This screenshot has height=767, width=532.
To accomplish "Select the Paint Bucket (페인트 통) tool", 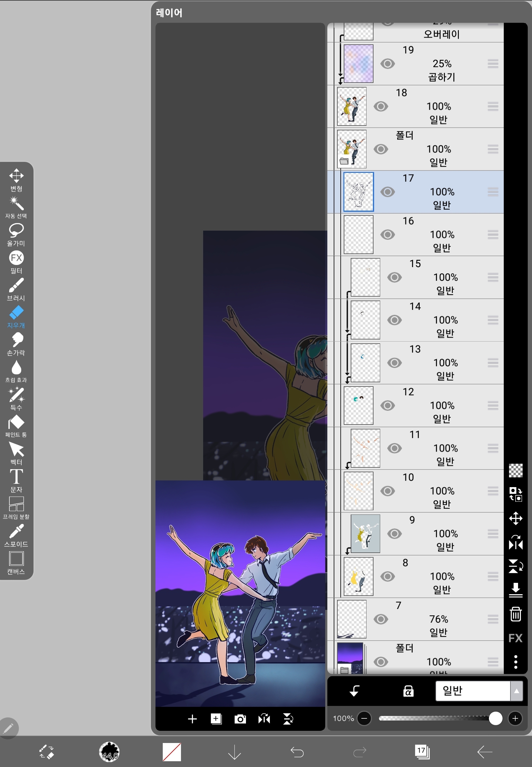I will (x=16, y=426).
